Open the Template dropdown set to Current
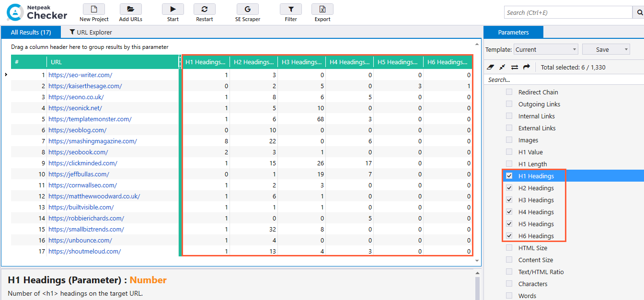Screen dimensions: 644x300 546,49
